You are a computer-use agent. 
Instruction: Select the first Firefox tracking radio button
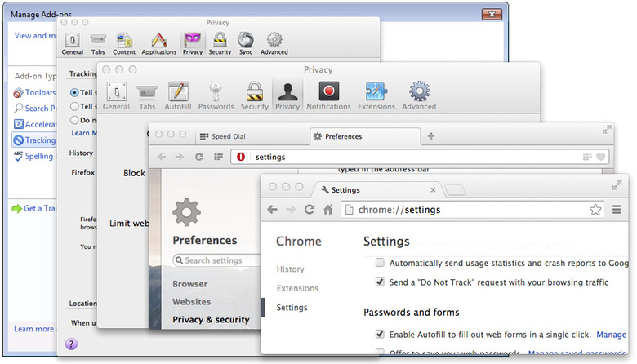(x=75, y=92)
